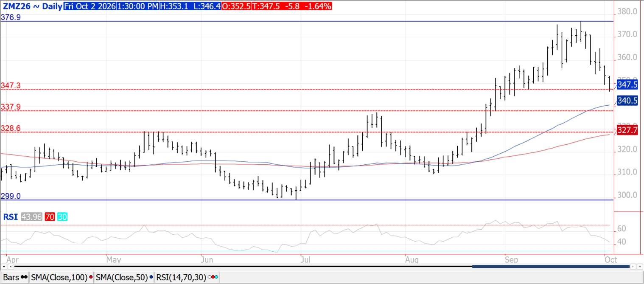Step the chart forward one bar
This screenshot has width=644, height=284.
633,267
